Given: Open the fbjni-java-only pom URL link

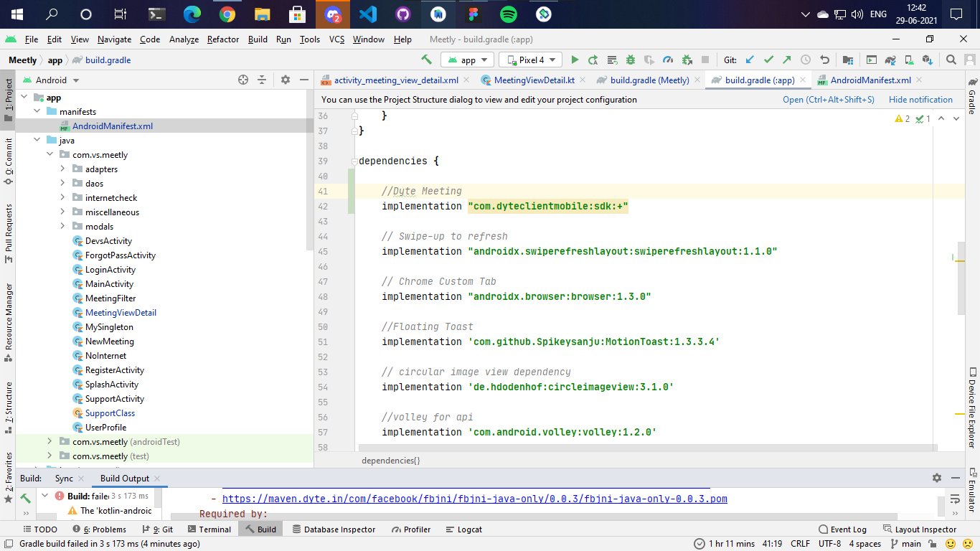Looking at the screenshot, I should (x=475, y=499).
